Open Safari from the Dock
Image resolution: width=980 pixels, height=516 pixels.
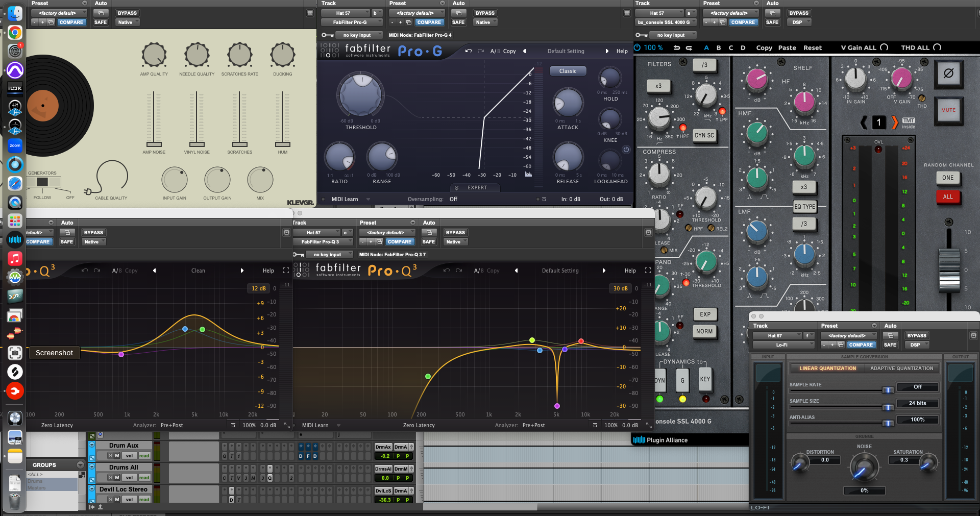[x=15, y=183]
